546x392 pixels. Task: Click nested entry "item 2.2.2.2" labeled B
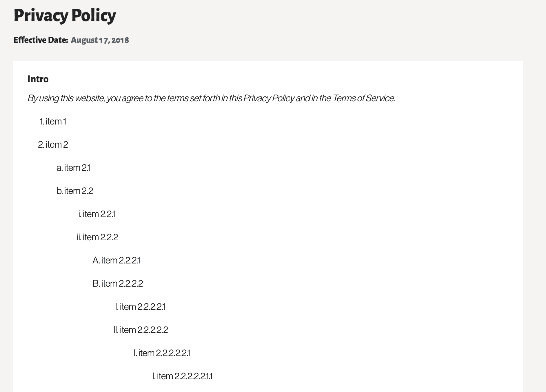click(x=122, y=283)
